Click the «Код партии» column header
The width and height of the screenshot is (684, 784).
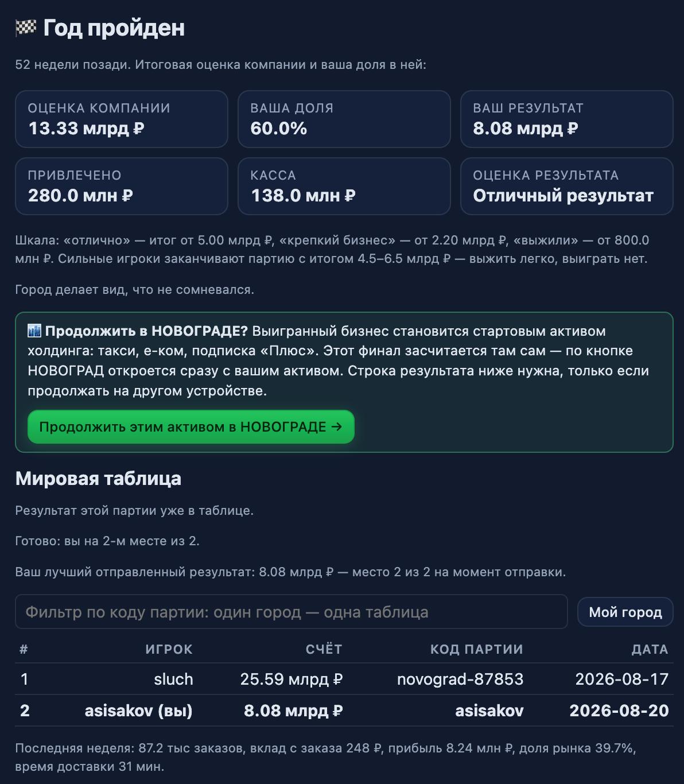[477, 649]
